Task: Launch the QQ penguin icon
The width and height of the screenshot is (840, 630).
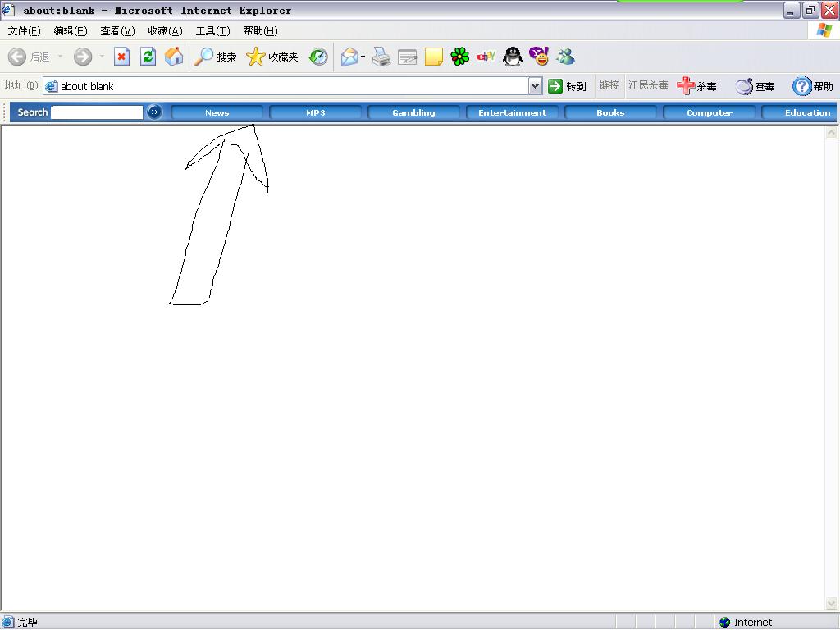Action: pos(513,57)
